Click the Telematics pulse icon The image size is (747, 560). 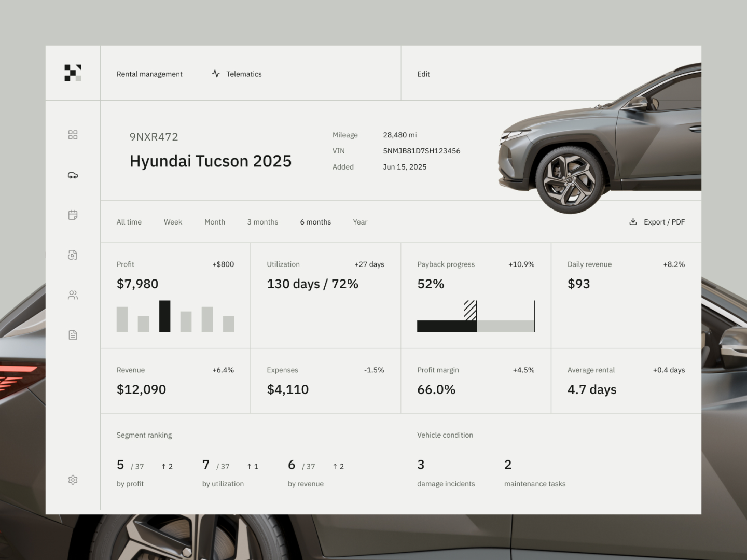(x=216, y=74)
